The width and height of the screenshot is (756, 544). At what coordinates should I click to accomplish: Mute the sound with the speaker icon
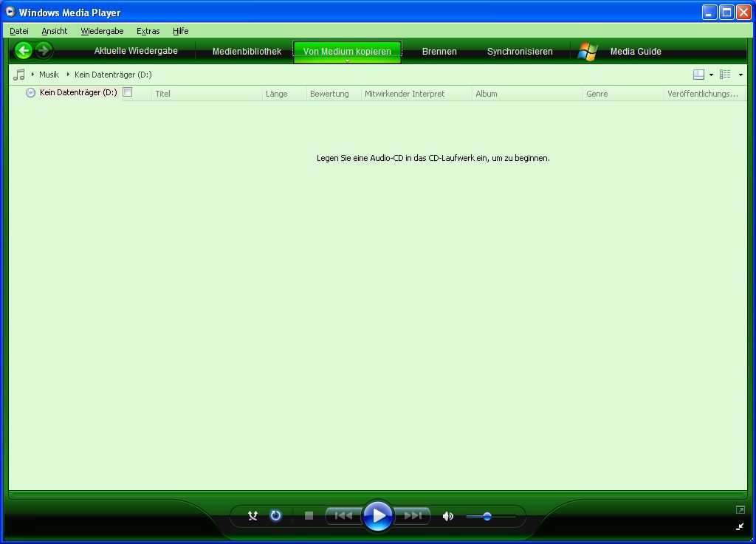[448, 516]
